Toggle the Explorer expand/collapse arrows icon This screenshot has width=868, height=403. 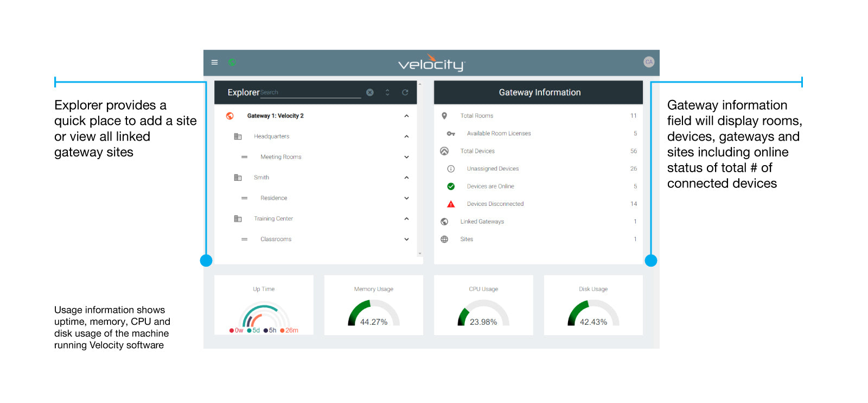[387, 92]
